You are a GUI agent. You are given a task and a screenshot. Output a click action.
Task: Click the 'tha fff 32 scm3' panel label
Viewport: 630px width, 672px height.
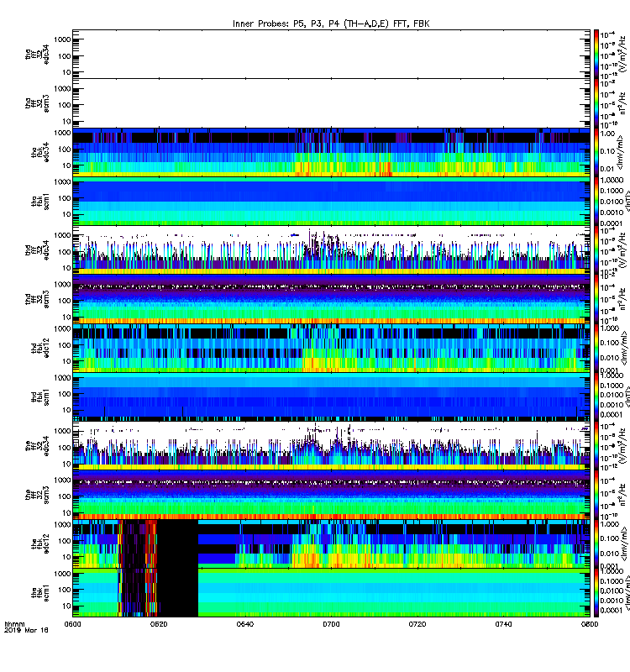click(x=37, y=103)
